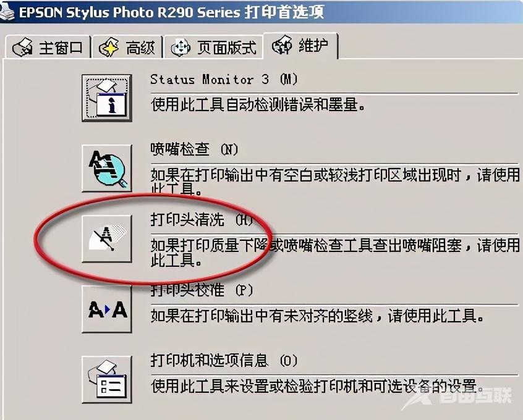Click the 打印头清洗 (H) heading text

202,220
